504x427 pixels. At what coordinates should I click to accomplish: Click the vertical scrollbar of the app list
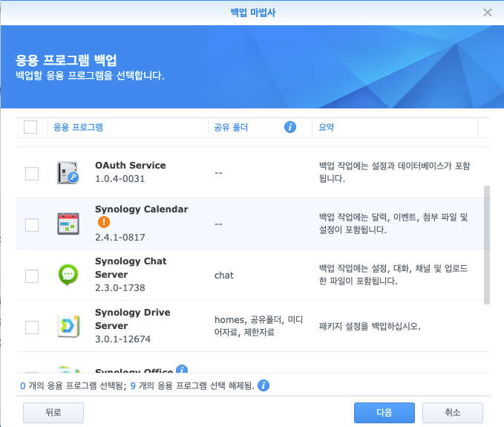487,244
